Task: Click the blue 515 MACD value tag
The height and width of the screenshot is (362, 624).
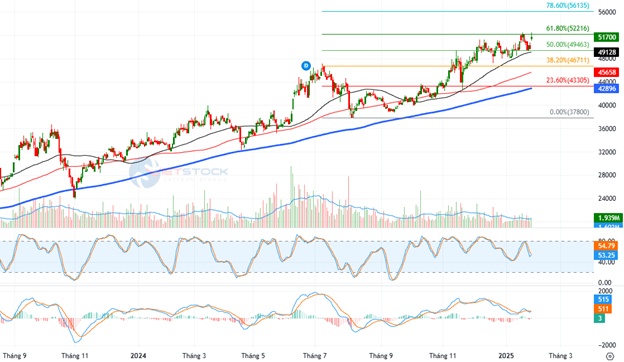Action: coord(603,300)
